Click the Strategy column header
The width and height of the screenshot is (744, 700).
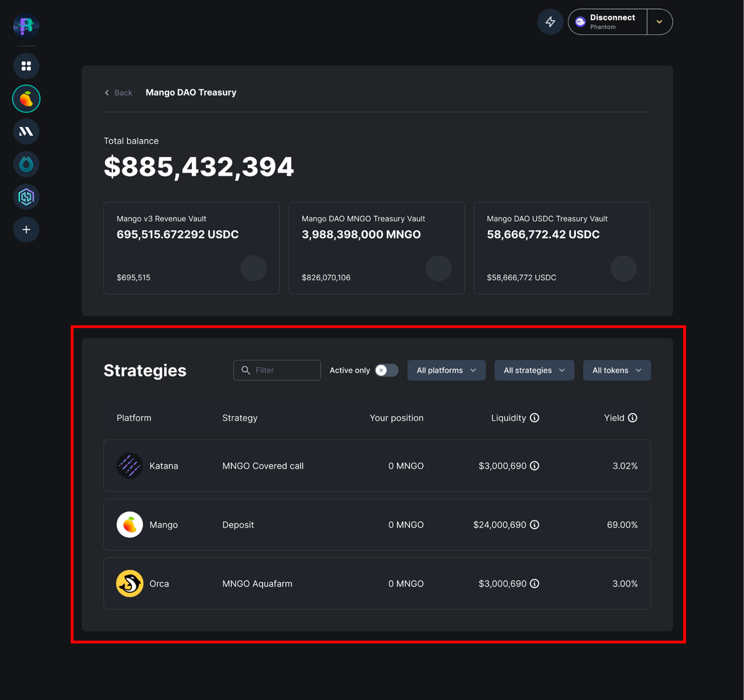coord(240,418)
